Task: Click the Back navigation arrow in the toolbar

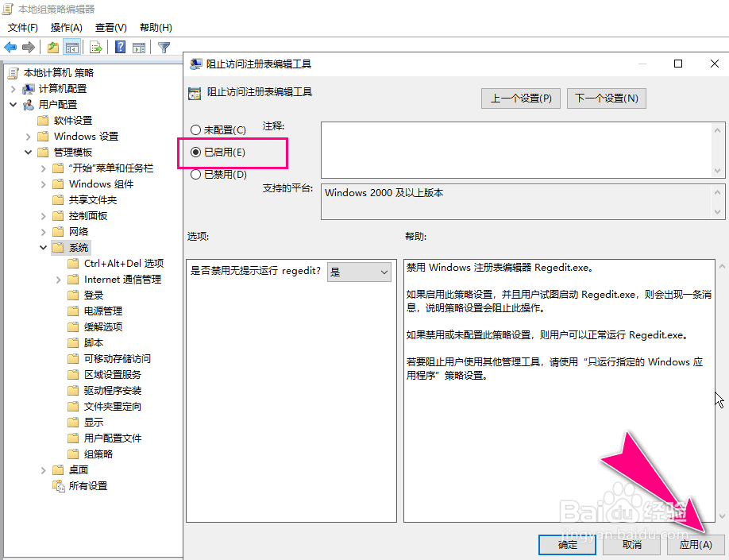Action: tap(10, 47)
